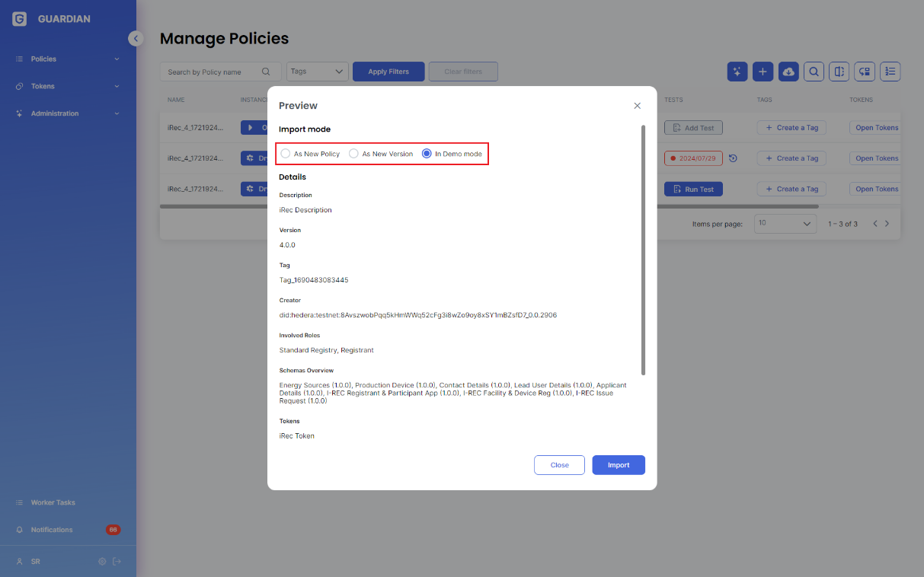This screenshot has width=924, height=577.
Task: Click the compare policies split-panel icon
Action: pyautogui.click(x=839, y=72)
